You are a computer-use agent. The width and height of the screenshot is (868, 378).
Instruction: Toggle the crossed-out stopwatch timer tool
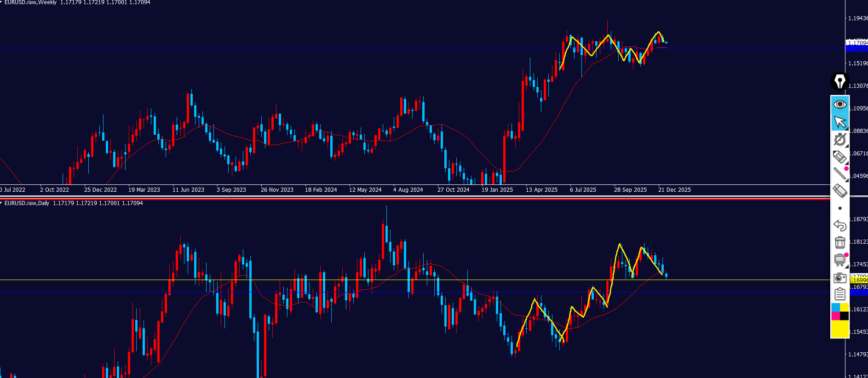pos(839,139)
